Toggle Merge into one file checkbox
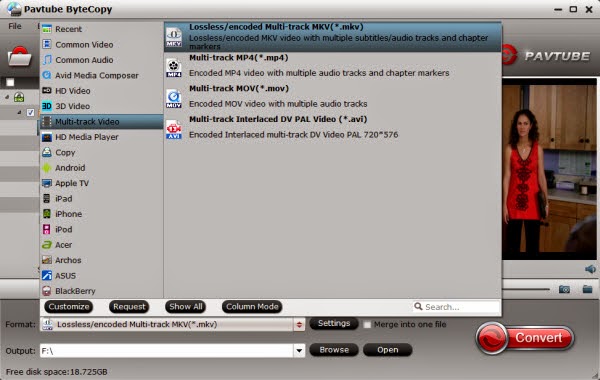The height and width of the screenshot is (380, 600). pos(367,325)
